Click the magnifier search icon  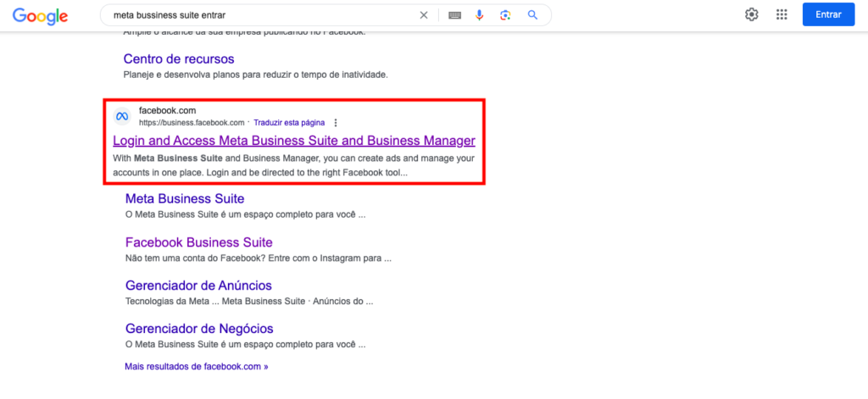click(532, 15)
